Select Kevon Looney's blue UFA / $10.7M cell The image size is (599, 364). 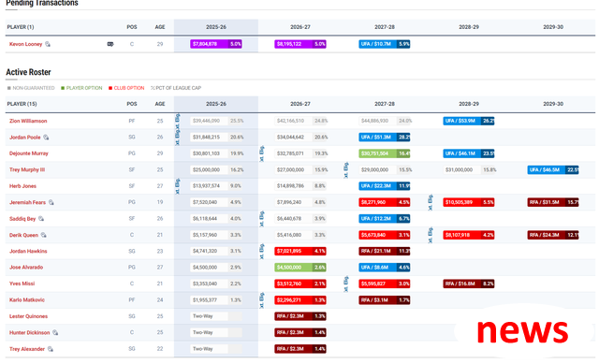click(385, 44)
